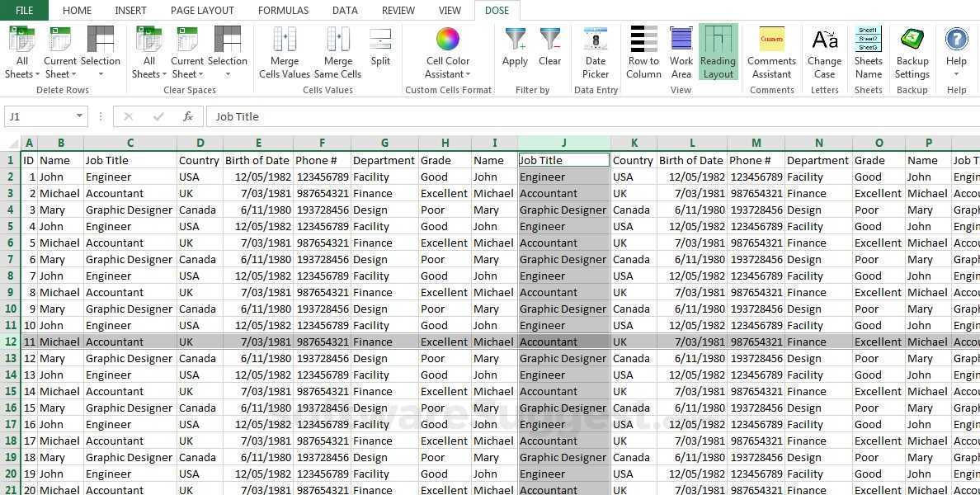Click the Sheets Name tool
The height and width of the screenshot is (495, 980).
point(869,51)
